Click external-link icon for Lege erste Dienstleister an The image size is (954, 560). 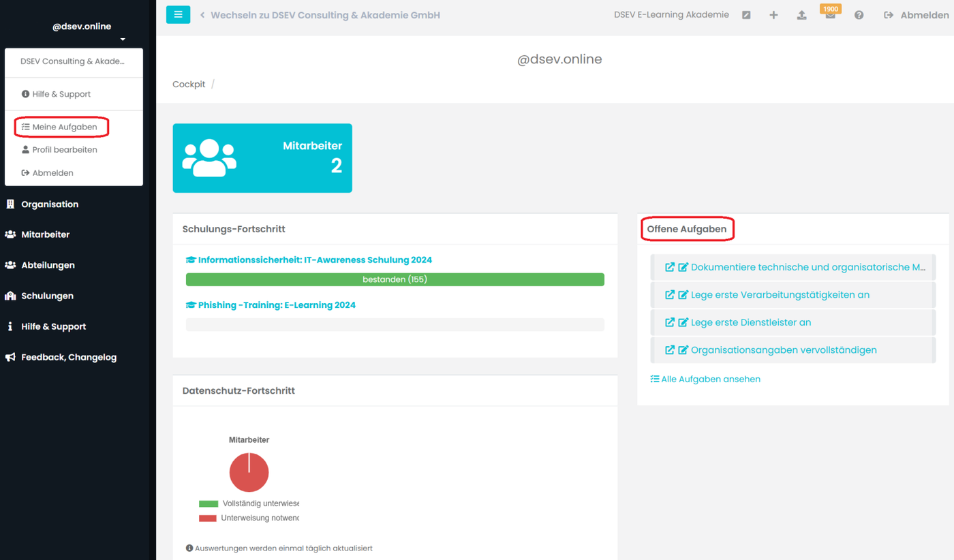tap(670, 322)
